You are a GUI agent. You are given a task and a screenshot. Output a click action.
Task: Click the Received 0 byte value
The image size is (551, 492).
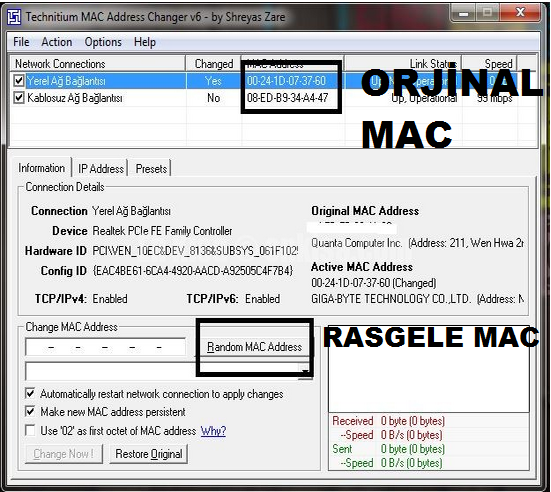tap(413, 421)
